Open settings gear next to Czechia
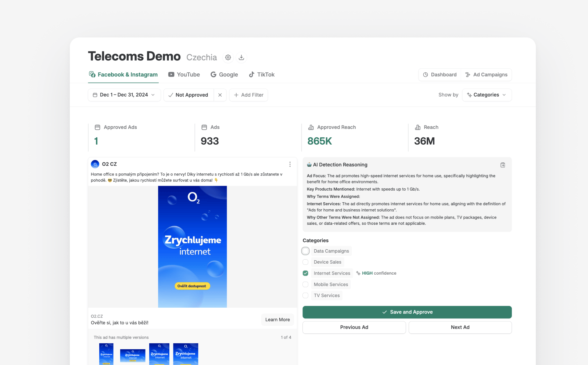This screenshot has height=365, width=588. click(228, 57)
